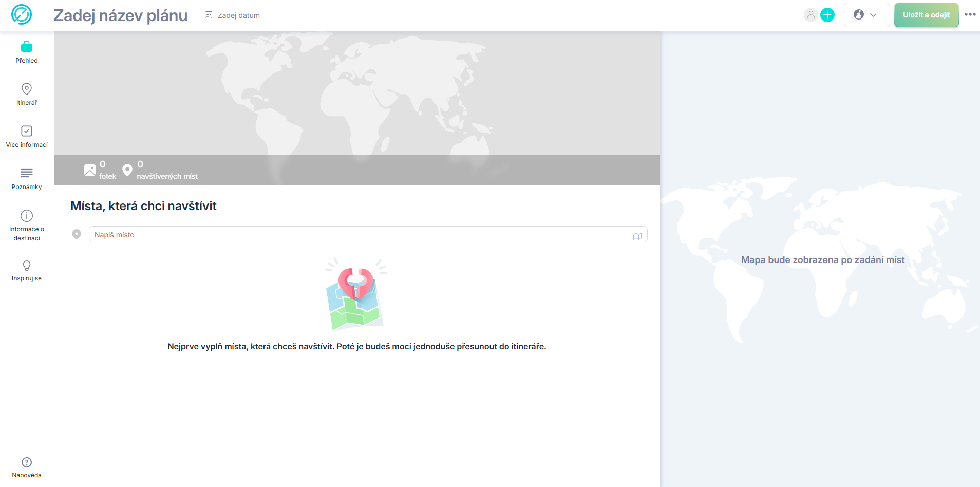Open the Nápověda help icon
Image resolution: width=980 pixels, height=487 pixels.
[x=27, y=467]
